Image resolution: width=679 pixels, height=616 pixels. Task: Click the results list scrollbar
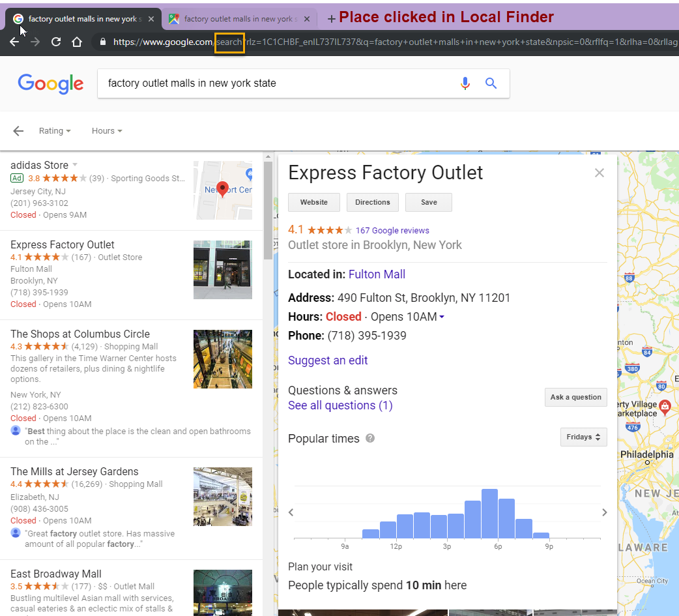tap(268, 210)
